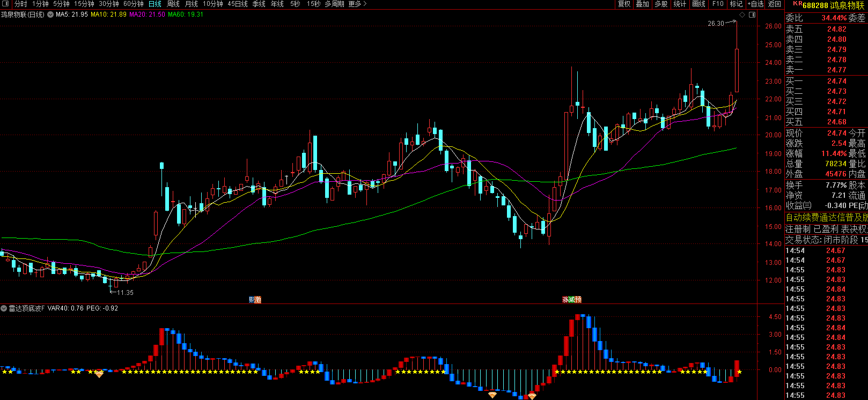Add stock via +自选 button
Screen dimensions: 868x400
point(756,4)
